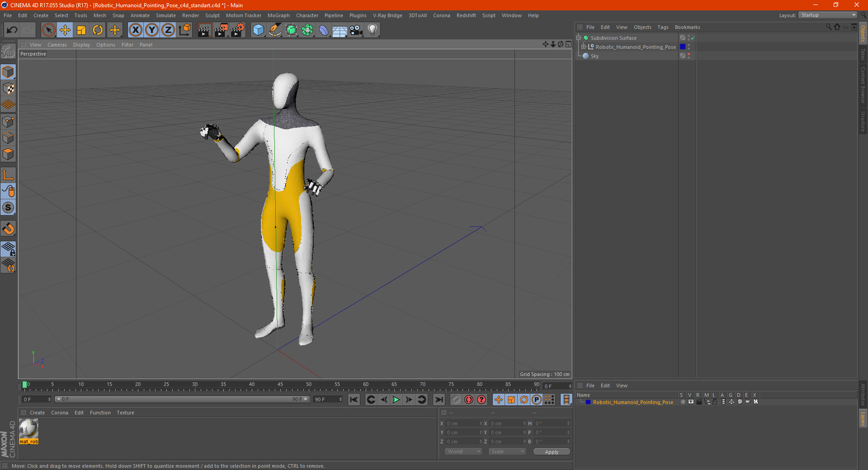Click the coordinate system icon
This screenshot has width=868, height=470.
point(184,30)
